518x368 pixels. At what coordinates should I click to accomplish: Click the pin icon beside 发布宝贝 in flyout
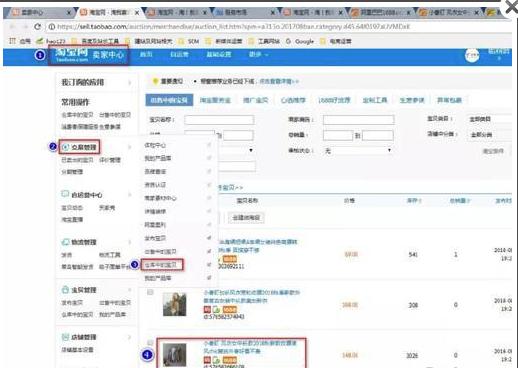209,238
